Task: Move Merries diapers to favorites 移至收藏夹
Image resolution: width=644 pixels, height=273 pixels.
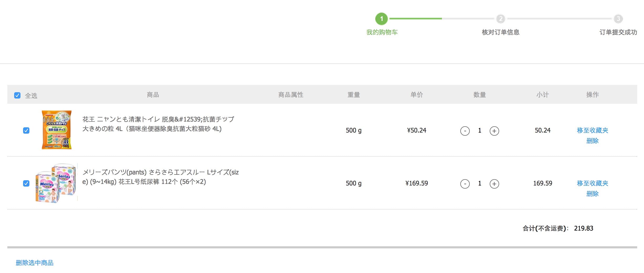Action: (592, 183)
